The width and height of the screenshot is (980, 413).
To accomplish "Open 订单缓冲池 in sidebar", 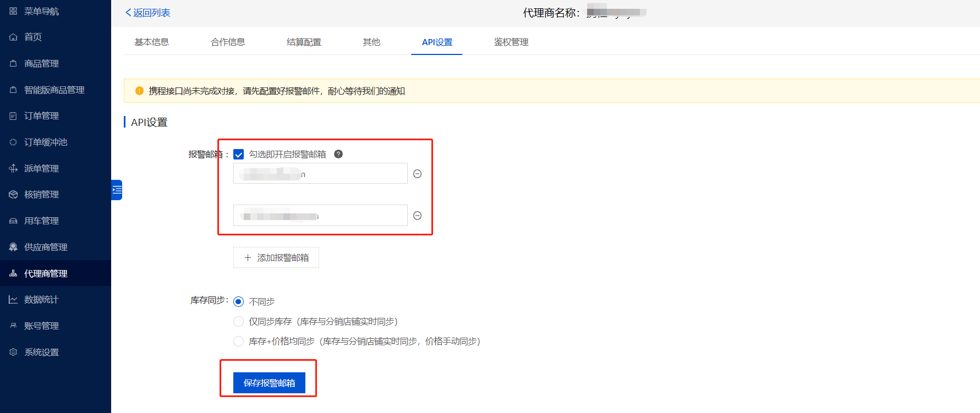I will pos(46,142).
